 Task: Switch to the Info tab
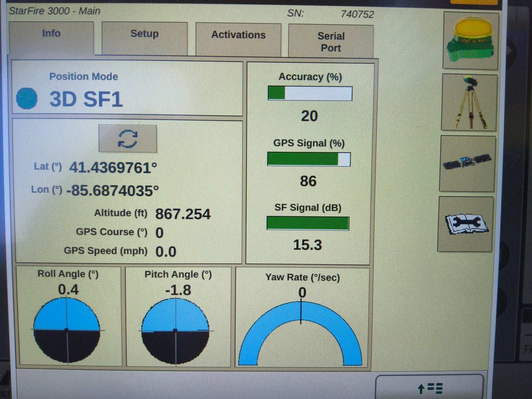click(51, 38)
